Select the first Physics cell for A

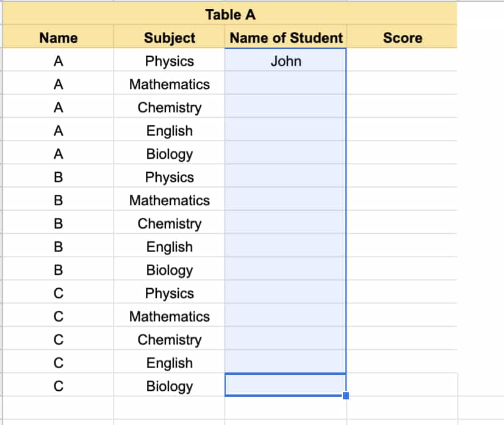169,60
